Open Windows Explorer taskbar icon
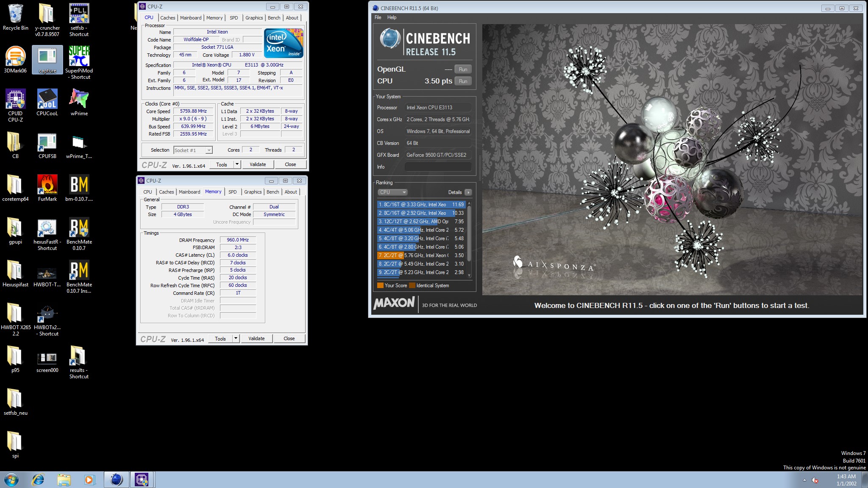The width and height of the screenshot is (868, 488). click(64, 480)
